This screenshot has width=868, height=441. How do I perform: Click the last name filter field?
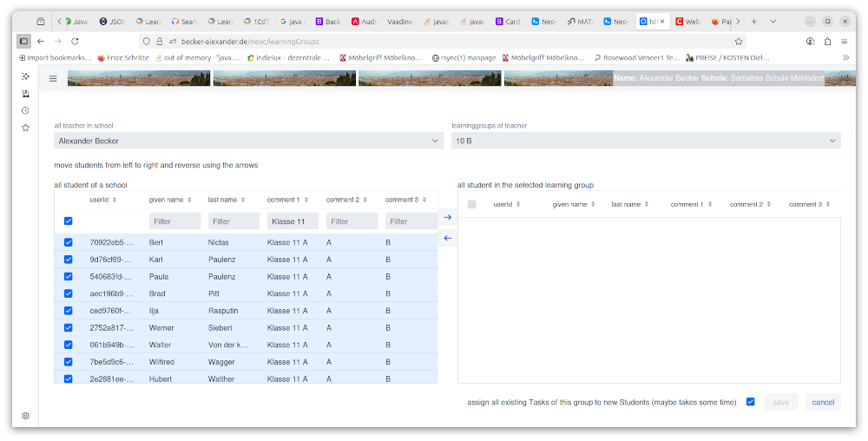pos(233,221)
